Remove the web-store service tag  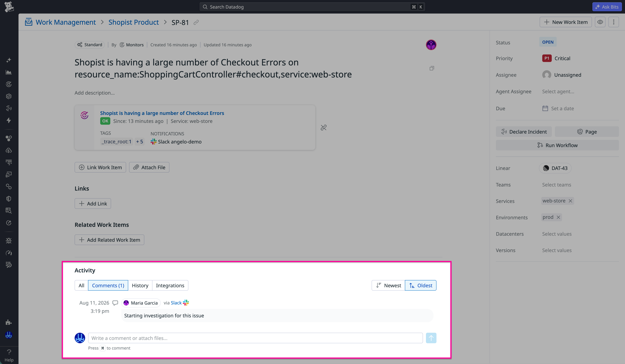pos(570,201)
